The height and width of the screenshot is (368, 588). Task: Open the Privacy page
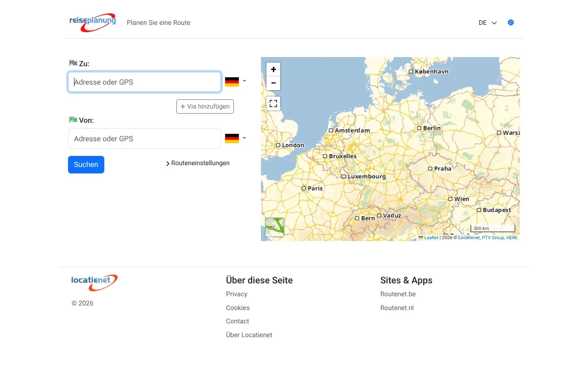tap(236, 294)
